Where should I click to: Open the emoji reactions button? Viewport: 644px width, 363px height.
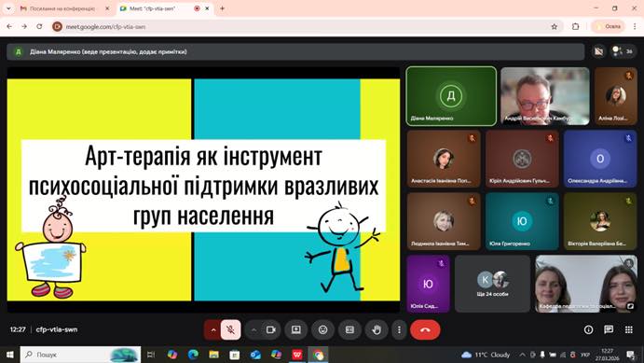click(323, 329)
